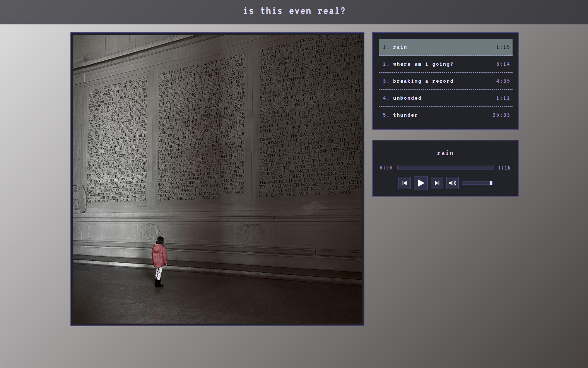Click the 3:14 duration in the playlist

(503, 64)
